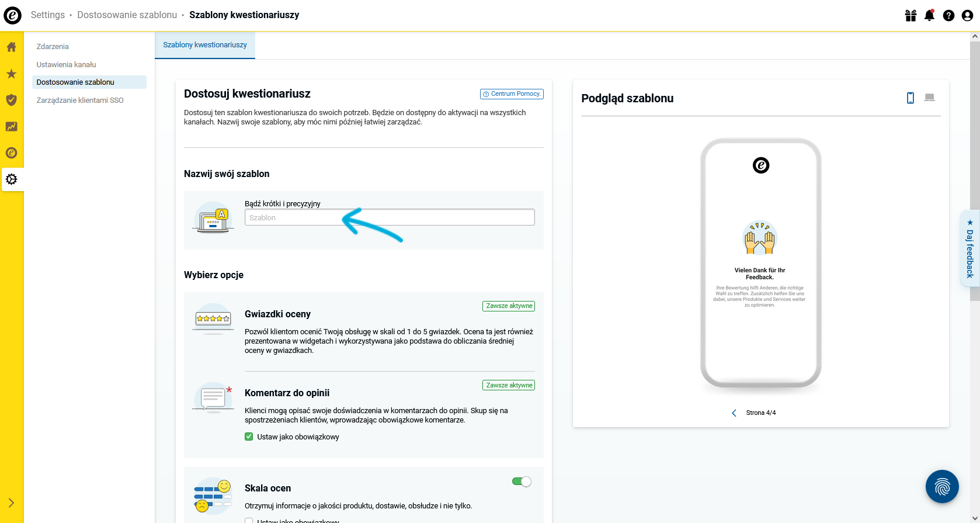Open the Centrum Pomocy link
Screen dimensions: 980x523
(512, 94)
